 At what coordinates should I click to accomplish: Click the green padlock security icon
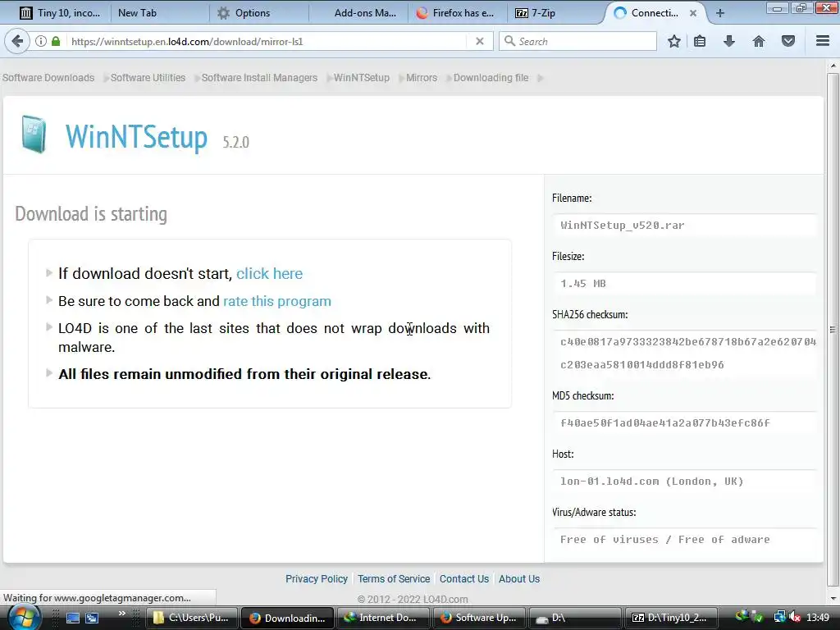click(56, 41)
